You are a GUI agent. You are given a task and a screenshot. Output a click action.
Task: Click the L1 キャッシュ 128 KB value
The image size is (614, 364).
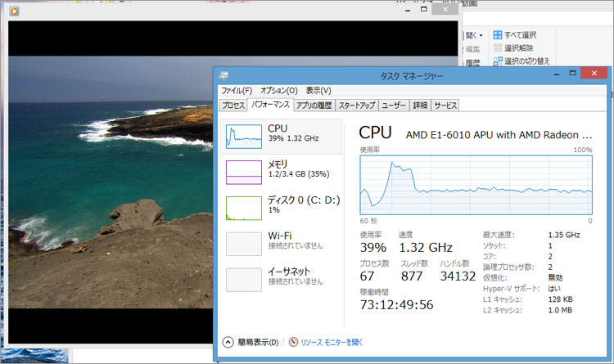pos(560,299)
